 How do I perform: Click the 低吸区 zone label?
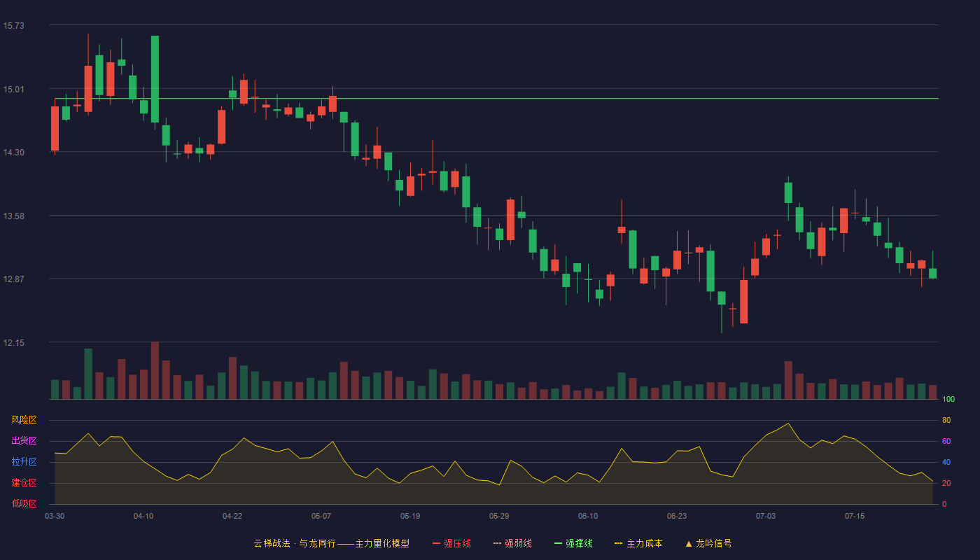click(x=24, y=504)
